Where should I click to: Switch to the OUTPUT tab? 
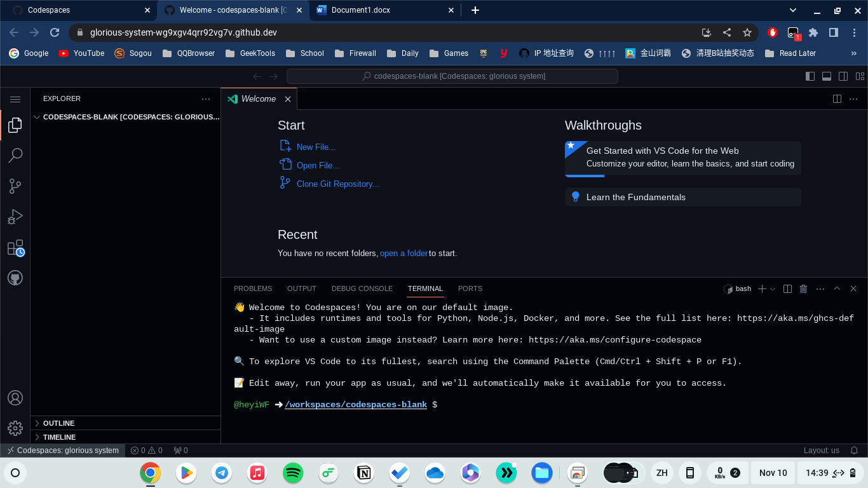[x=302, y=288]
